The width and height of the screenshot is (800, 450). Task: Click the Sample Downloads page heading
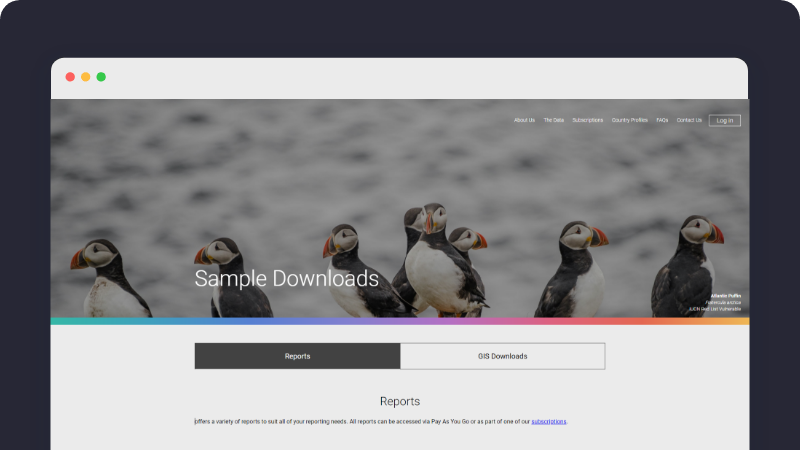(286, 278)
